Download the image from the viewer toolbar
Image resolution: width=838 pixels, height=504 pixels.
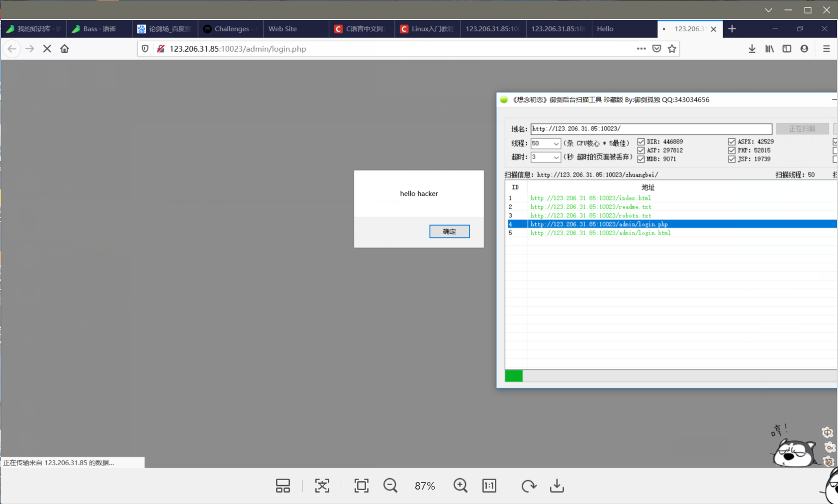(x=557, y=486)
